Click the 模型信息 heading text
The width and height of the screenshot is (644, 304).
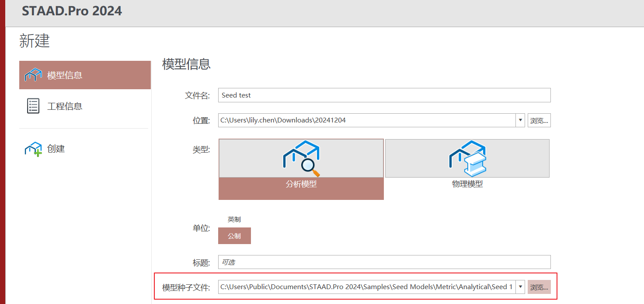186,64
